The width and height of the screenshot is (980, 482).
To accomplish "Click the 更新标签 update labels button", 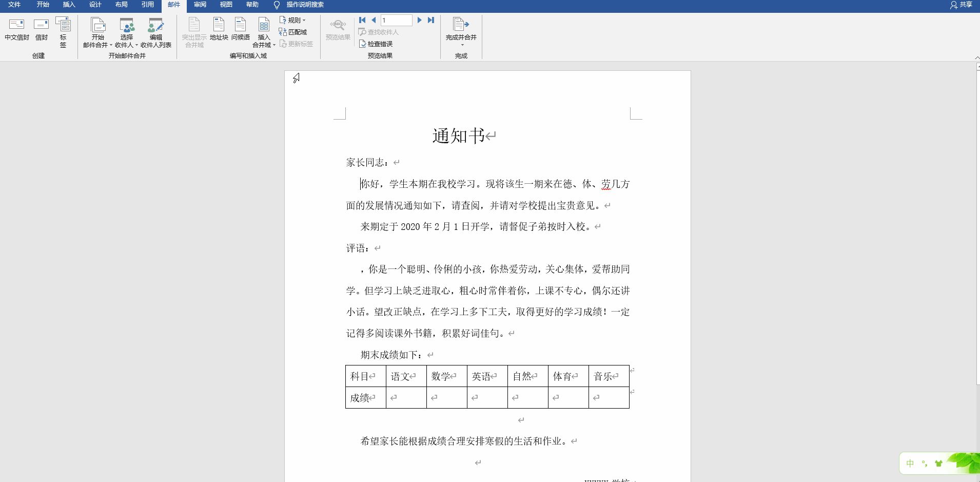I will click(296, 44).
